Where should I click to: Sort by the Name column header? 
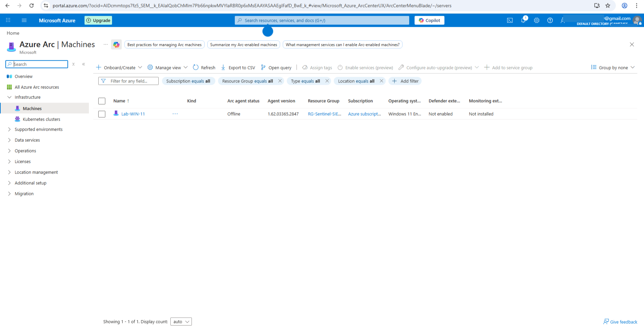[x=121, y=101]
